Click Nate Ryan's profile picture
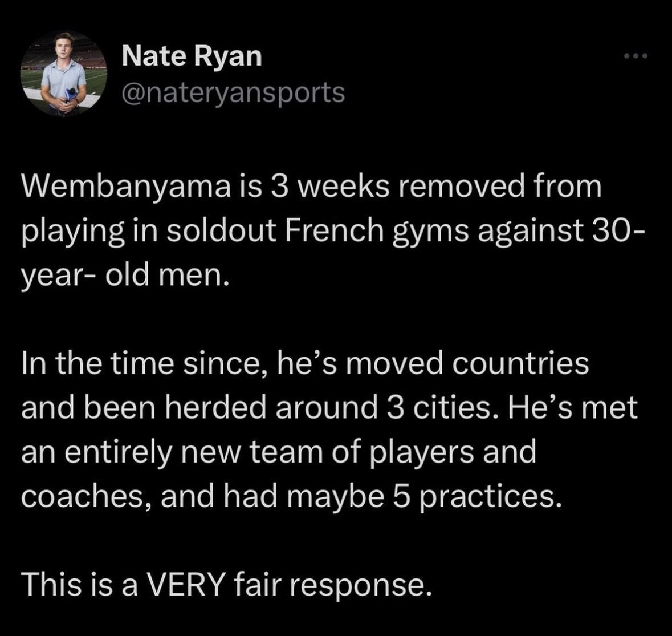This screenshot has width=672, height=636. 63,74
